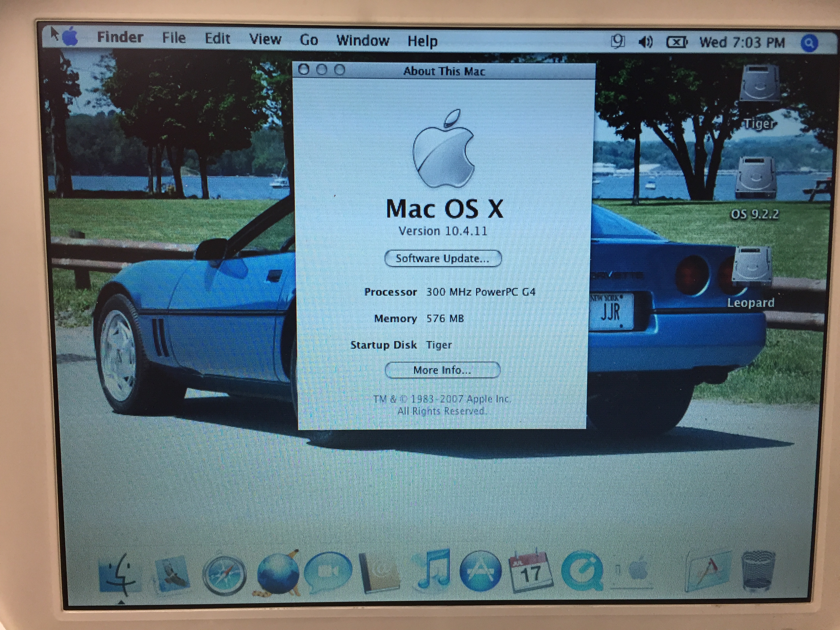Click the volume speaker menu bar icon
Screen dimensions: 840x630
click(645, 42)
